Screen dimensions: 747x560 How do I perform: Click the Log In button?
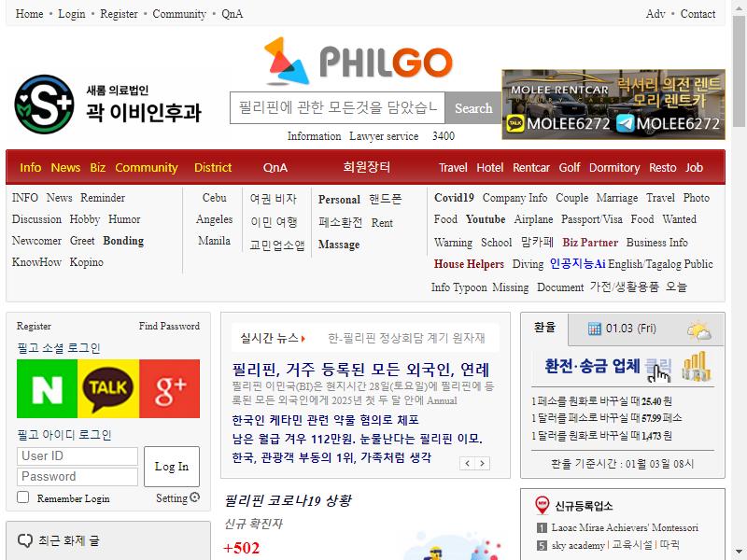click(x=172, y=467)
